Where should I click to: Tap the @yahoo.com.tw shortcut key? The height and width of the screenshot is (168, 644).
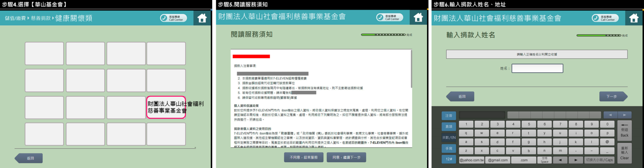(472, 160)
